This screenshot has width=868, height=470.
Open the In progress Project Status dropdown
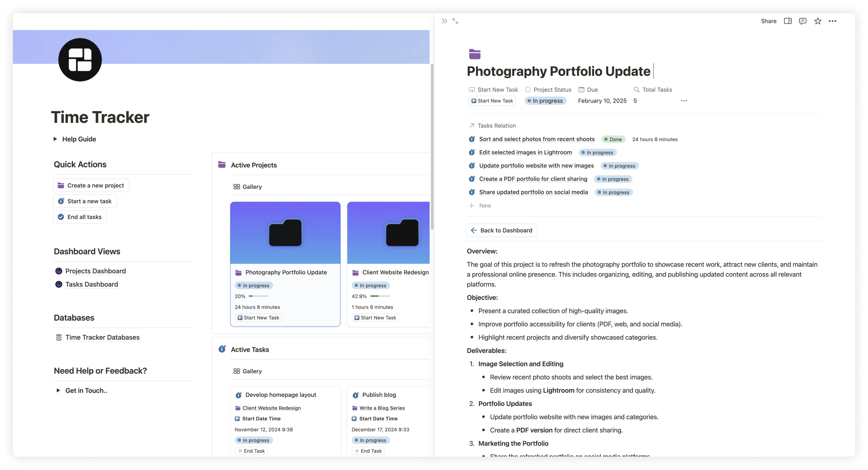545,101
